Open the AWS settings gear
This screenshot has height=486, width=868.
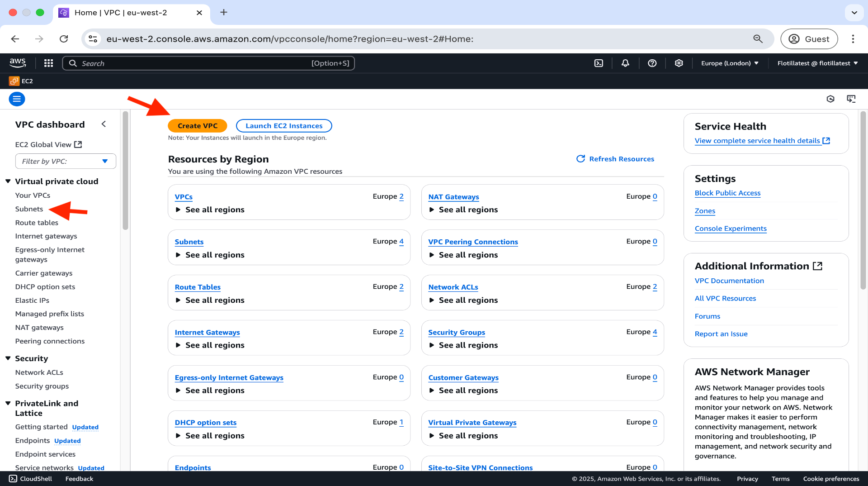(x=679, y=63)
